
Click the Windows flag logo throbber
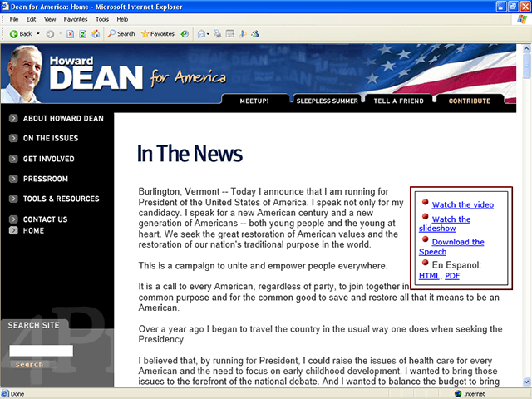[521, 19]
